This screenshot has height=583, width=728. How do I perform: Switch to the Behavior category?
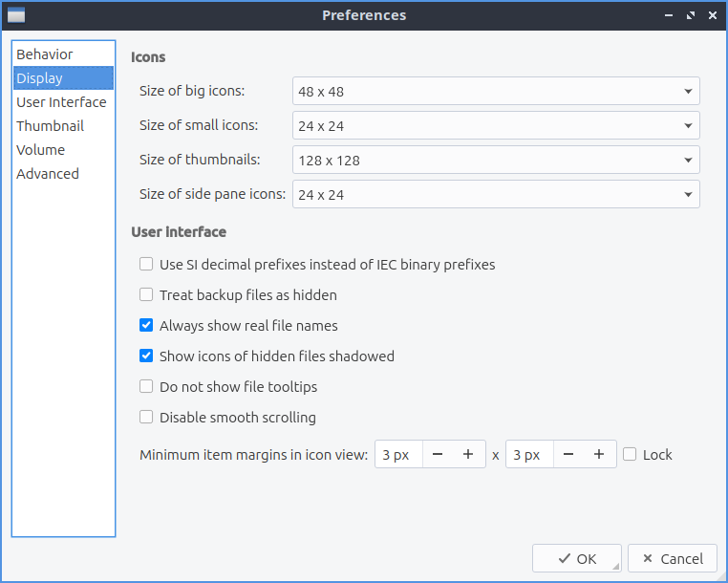(x=45, y=54)
